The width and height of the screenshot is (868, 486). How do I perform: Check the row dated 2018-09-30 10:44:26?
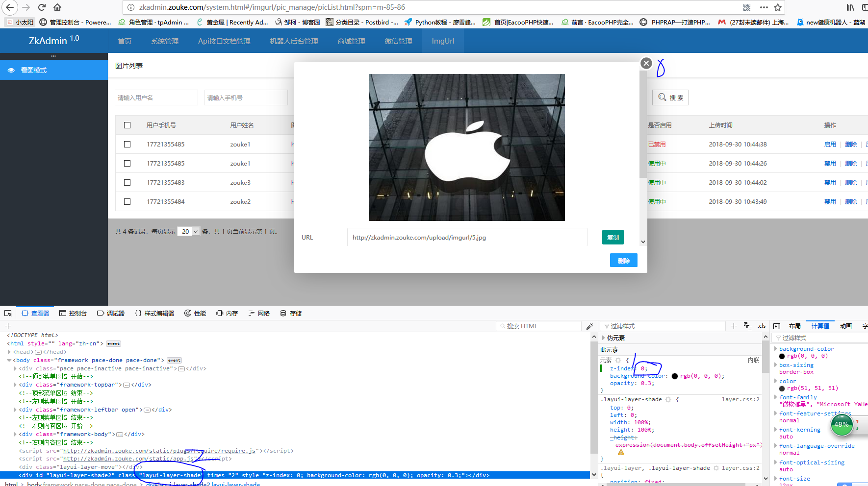pyautogui.click(x=127, y=163)
